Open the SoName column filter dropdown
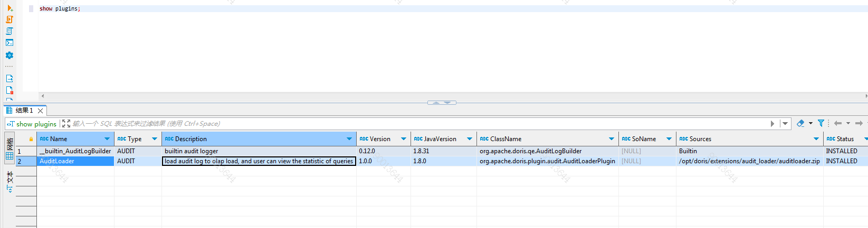 click(669, 139)
